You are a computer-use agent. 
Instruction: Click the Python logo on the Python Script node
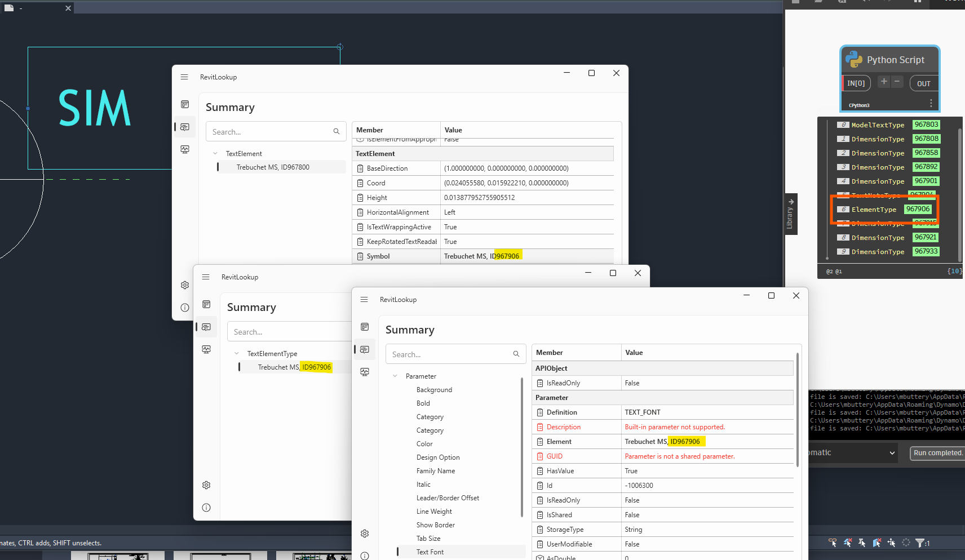(854, 59)
